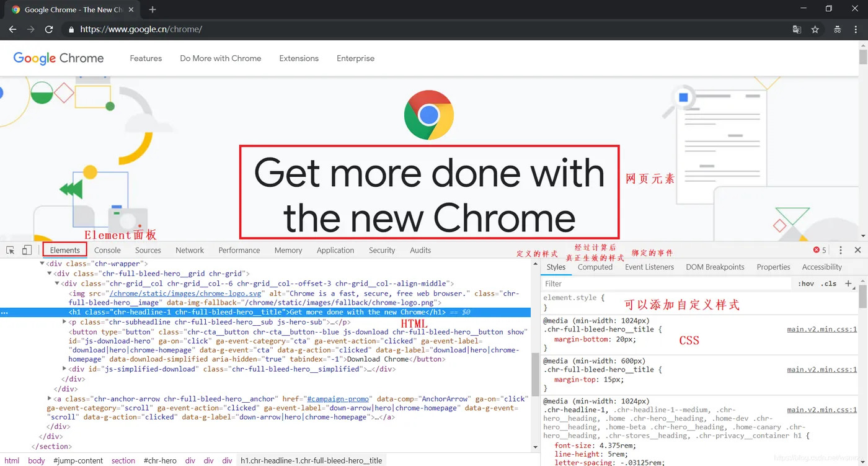868x466 pixels.
Task: Open the Event Listeners sidebar tab
Action: (x=649, y=267)
